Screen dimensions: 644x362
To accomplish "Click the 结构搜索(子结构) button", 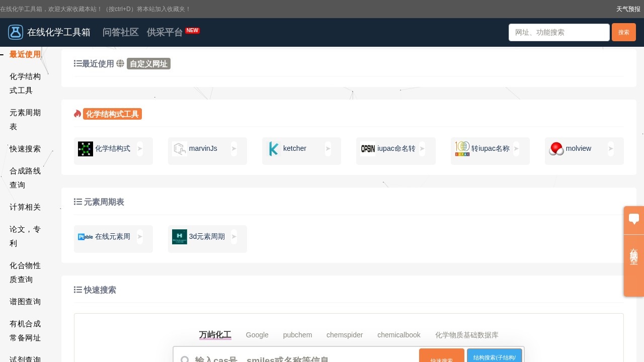I will 495,357.
